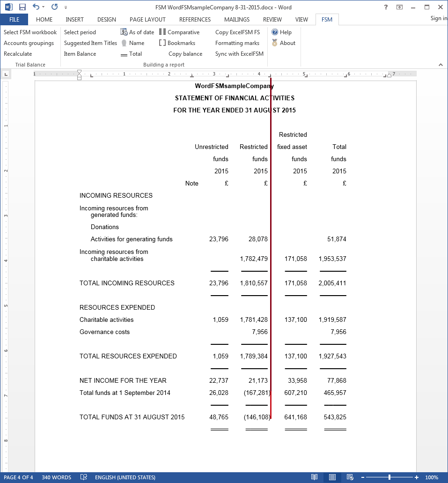Click the Donations line item
Image resolution: width=448 pixels, height=483 pixels.
coord(105,227)
